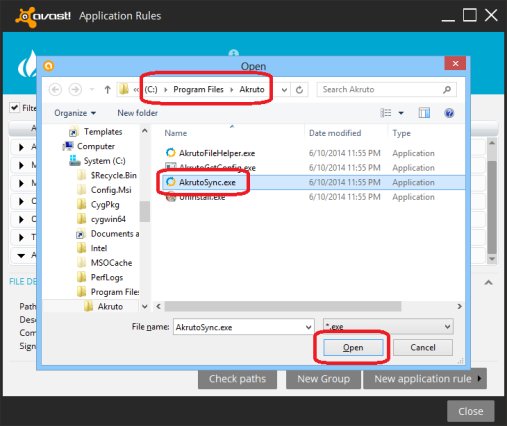Close the Open dialog with X
The width and height of the screenshot is (507, 426).
(455, 63)
